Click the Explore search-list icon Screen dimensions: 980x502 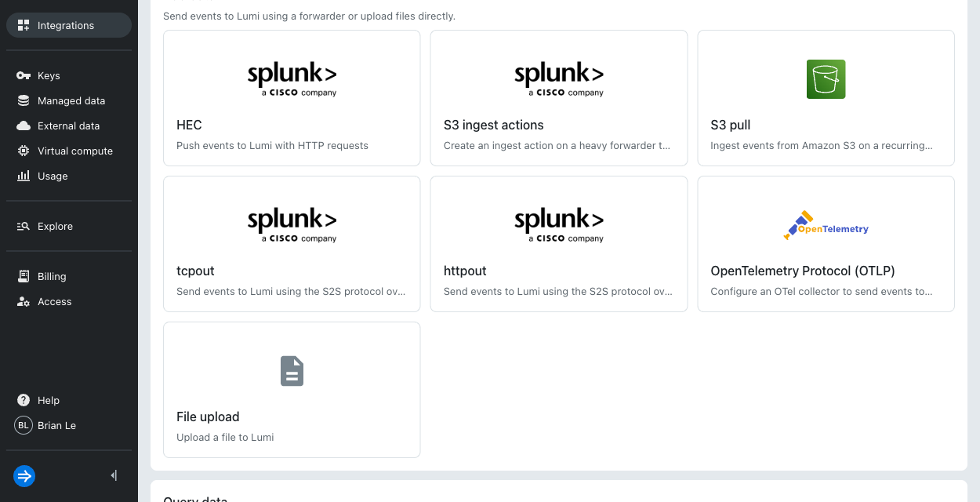coord(24,226)
